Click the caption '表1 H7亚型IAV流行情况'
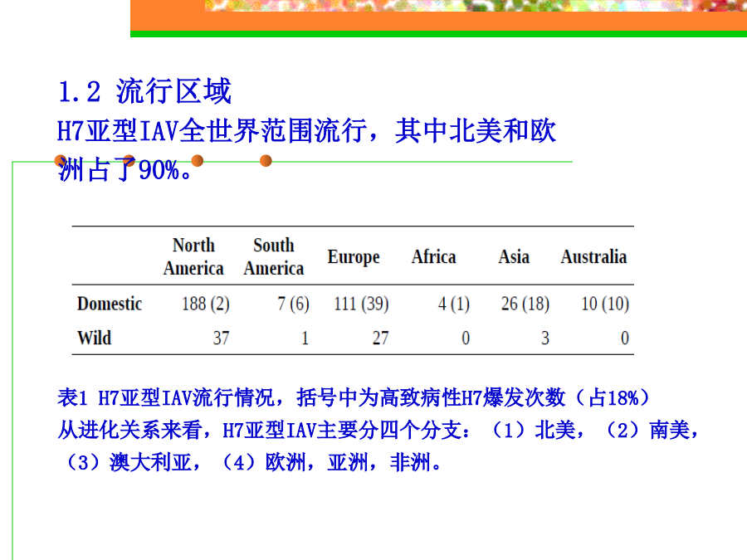Viewport: 747px width, 560px height. pyautogui.click(x=165, y=397)
